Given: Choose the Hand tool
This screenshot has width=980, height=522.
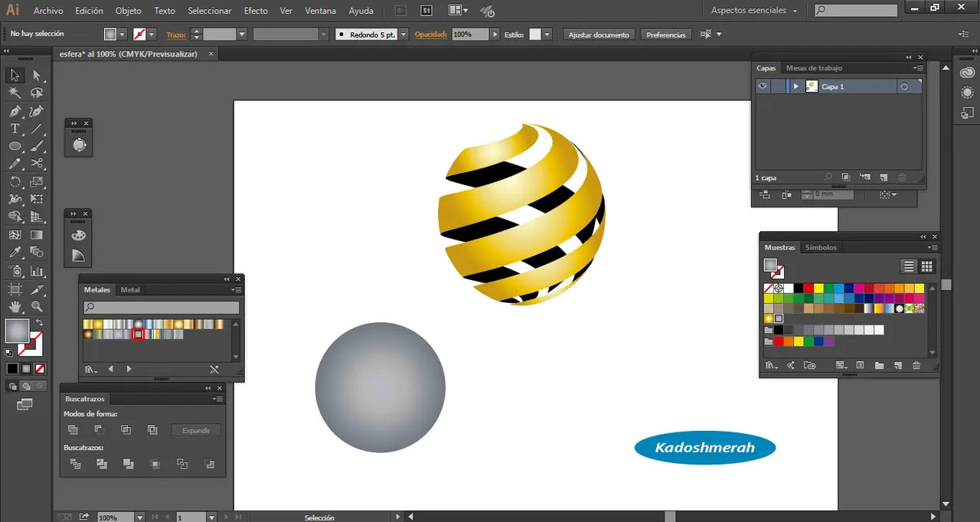Looking at the screenshot, I should 15,306.
